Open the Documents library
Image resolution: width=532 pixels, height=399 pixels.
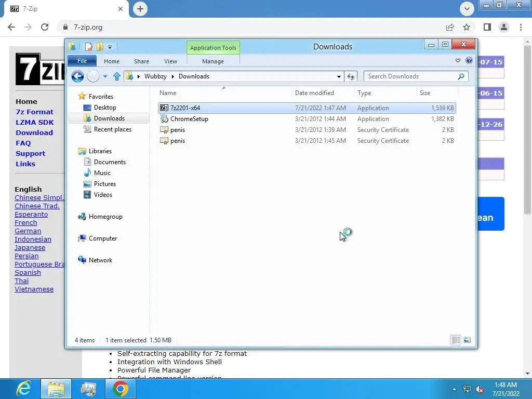point(110,162)
